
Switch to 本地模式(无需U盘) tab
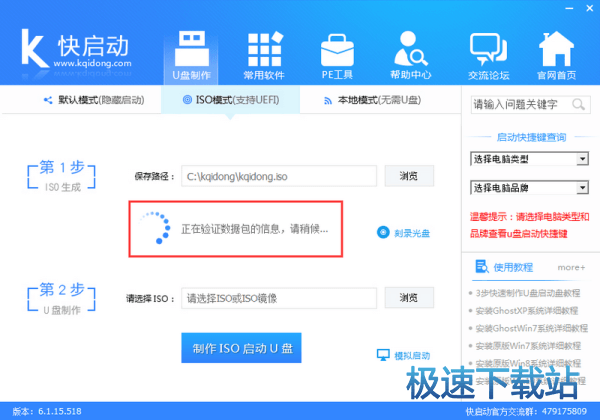372,100
